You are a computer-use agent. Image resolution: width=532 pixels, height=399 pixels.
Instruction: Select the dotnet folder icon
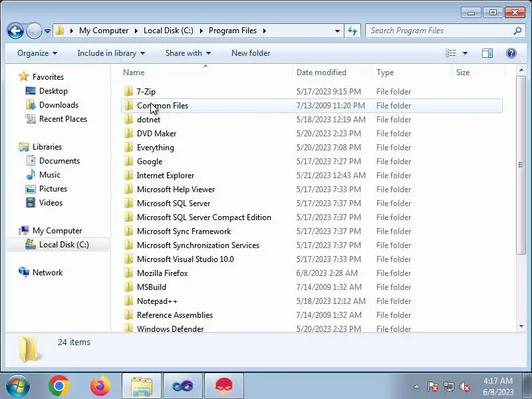point(128,120)
